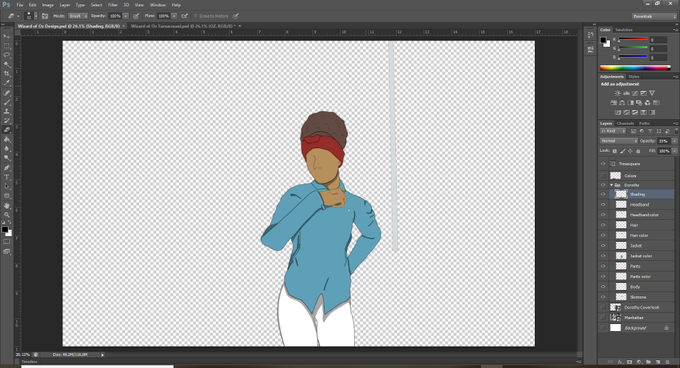680x368 pixels.
Task: Open the layer Opacity dropdown arrow
Action: pyautogui.click(x=674, y=141)
